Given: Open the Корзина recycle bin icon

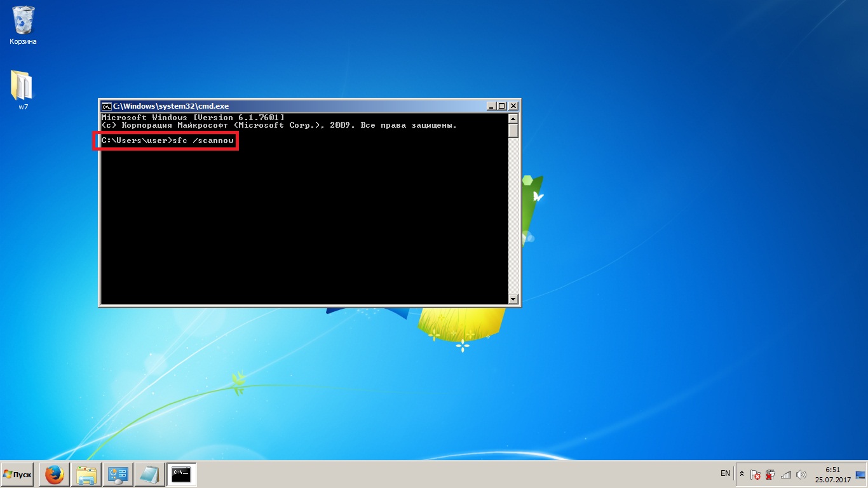Looking at the screenshot, I should point(24,25).
